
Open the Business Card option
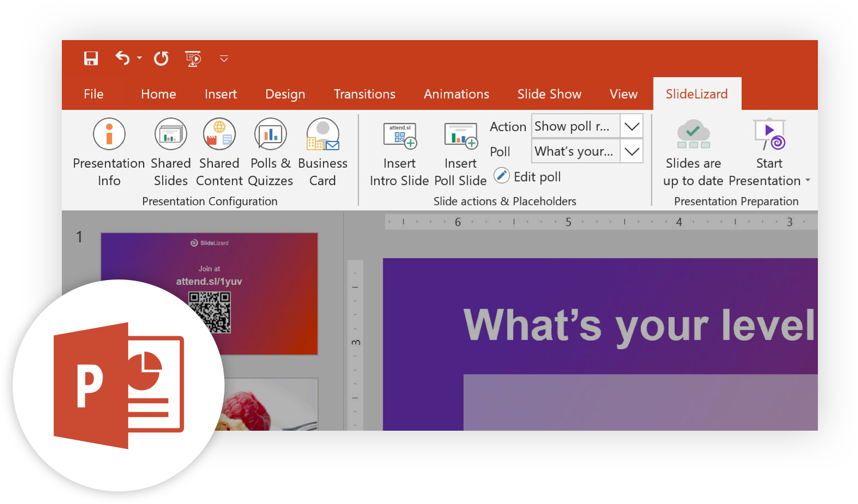click(x=322, y=152)
